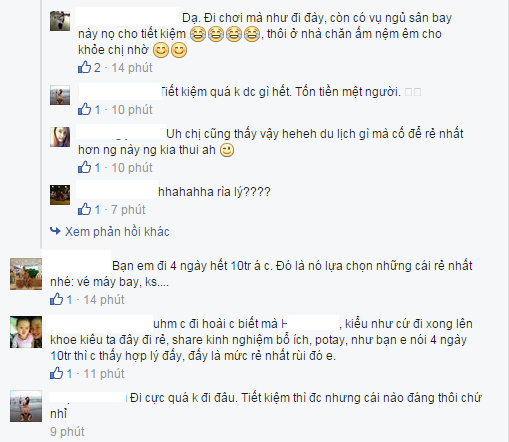Expand more replies via 'Xem phản hồi khác'
The width and height of the screenshot is (509, 442).
pos(117,231)
